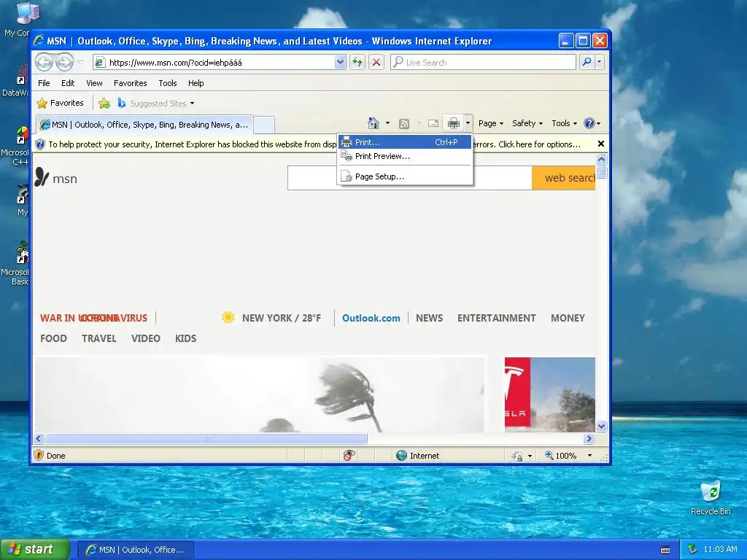Expand the Home button dropdown arrow
Screen dimensions: 747x560
pyautogui.click(x=387, y=123)
